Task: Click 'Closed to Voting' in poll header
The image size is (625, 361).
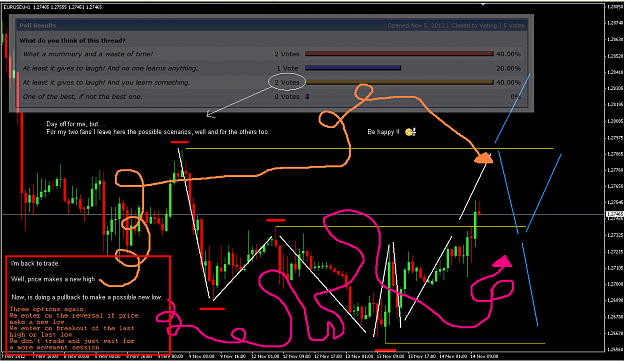Action: coord(474,26)
